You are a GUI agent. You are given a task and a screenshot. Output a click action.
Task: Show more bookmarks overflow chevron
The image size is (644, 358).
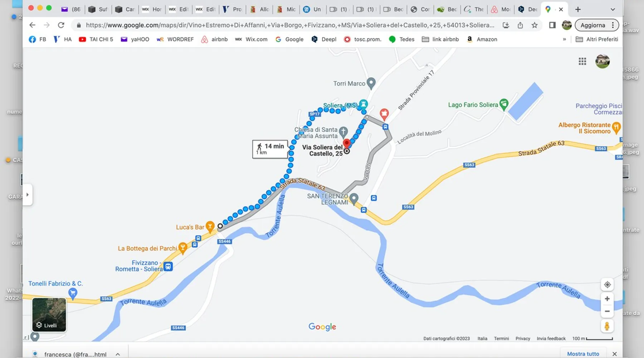click(564, 39)
